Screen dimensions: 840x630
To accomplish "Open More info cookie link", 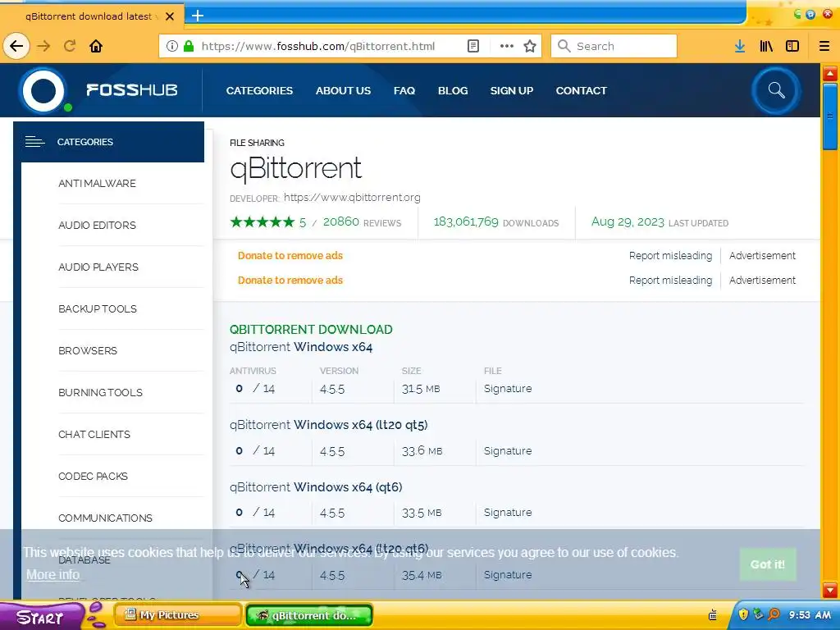I will point(53,575).
